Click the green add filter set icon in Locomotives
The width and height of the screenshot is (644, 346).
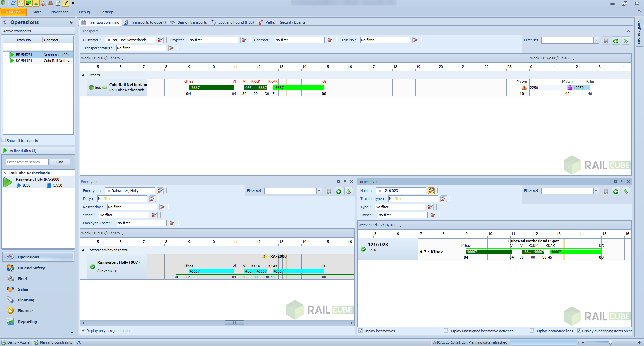tap(616, 192)
